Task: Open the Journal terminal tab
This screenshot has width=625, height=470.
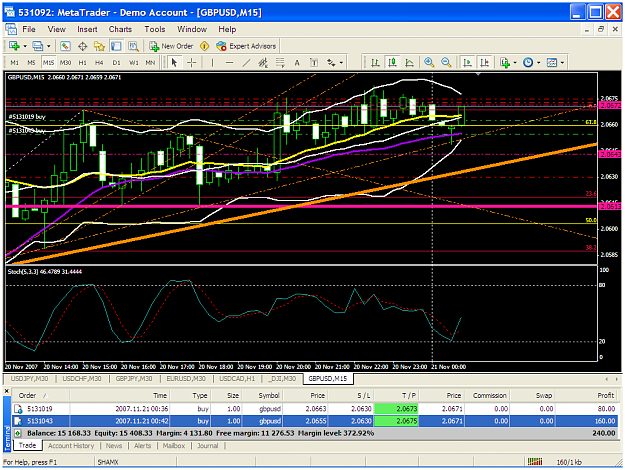Action: pyautogui.click(x=208, y=446)
